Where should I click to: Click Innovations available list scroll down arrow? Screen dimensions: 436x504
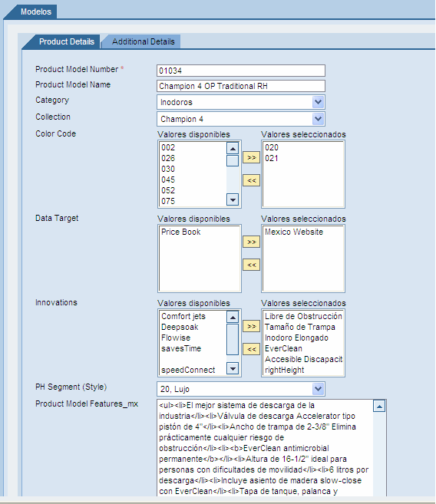pos(233,368)
